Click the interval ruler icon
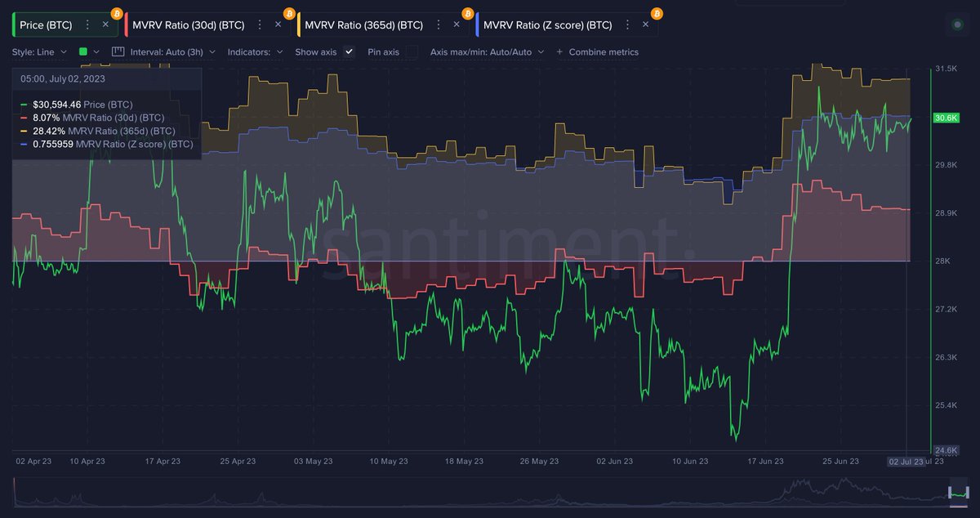This screenshot has height=518, width=980. pos(118,51)
